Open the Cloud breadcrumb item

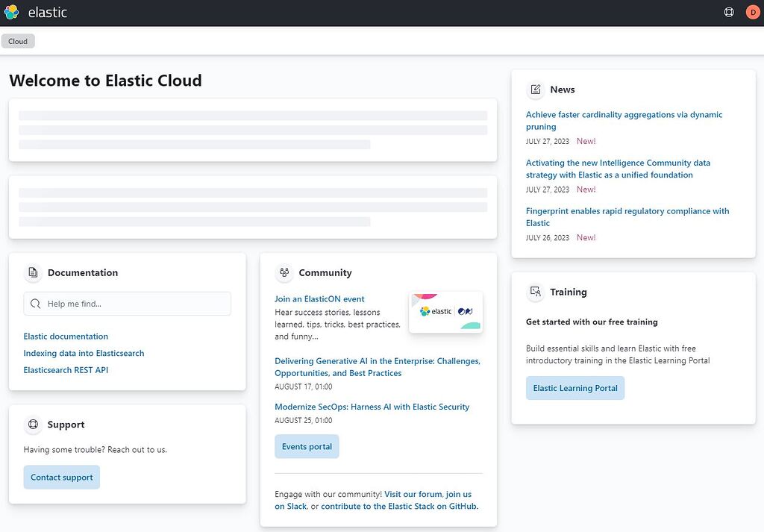pos(18,41)
